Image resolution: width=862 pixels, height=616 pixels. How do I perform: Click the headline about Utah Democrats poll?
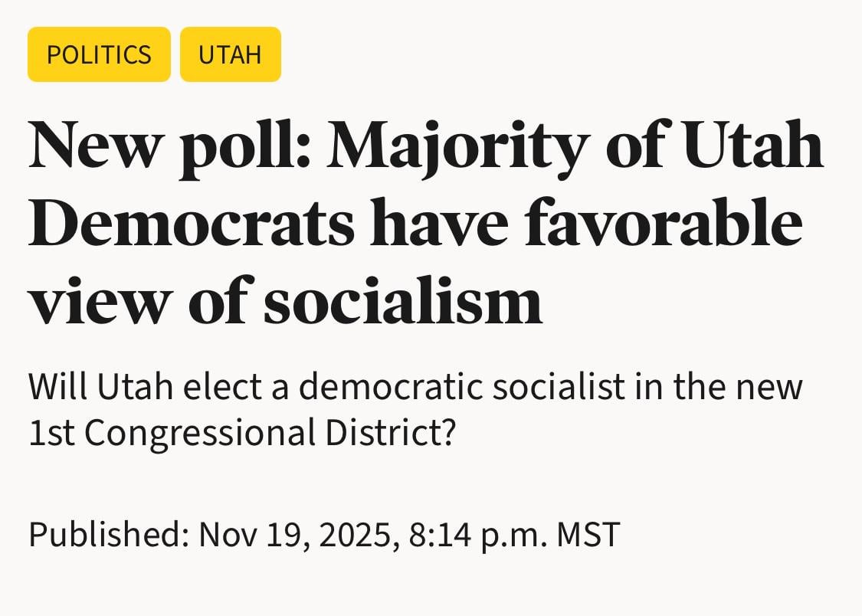pos(425,221)
